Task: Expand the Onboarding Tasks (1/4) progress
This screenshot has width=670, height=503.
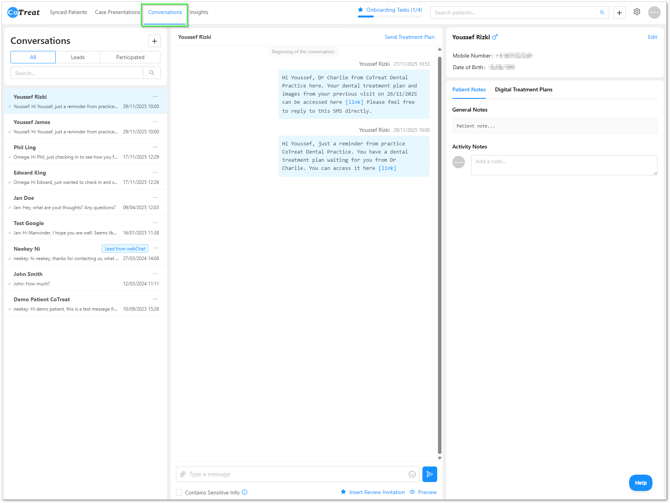Action: (x=390, y=10)
